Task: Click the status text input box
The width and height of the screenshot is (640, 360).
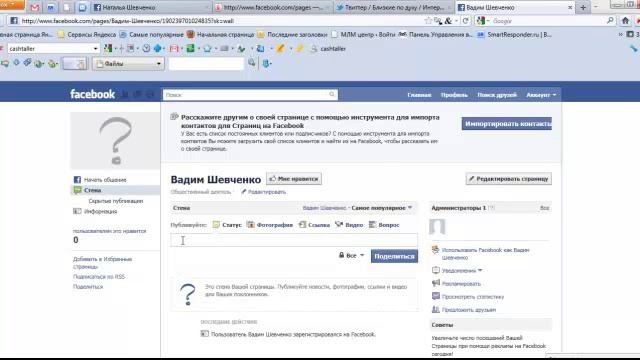Action: click(294, 240)
